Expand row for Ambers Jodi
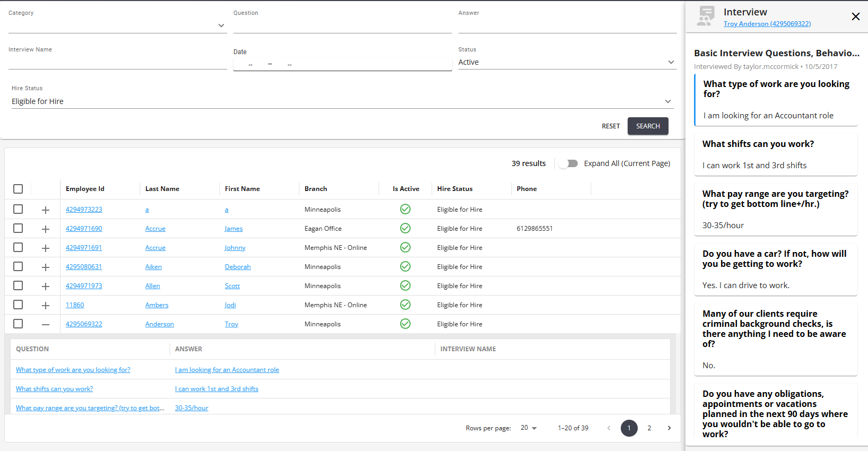The width and height of the screenshot is (868, 451). point(46,305)
